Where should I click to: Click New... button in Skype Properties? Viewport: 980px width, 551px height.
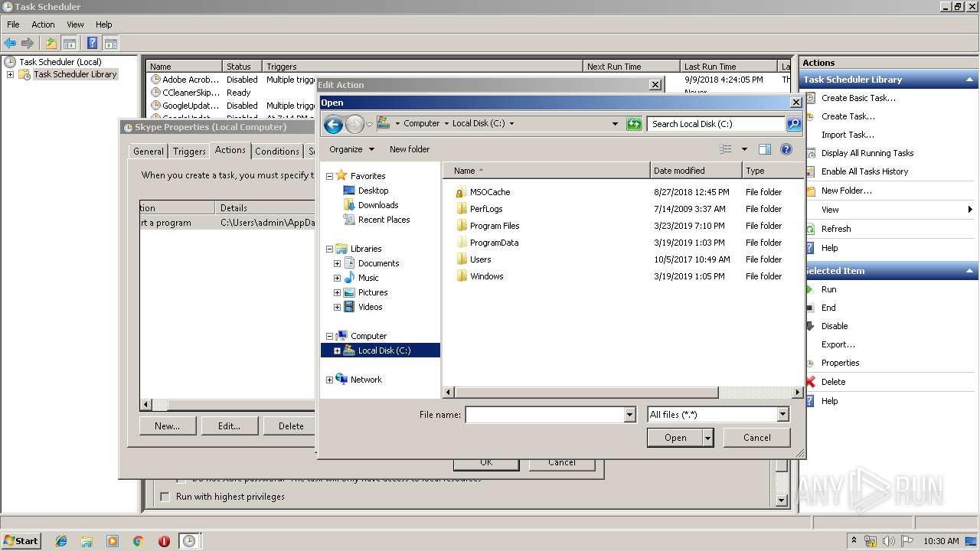pyautogui.click(x=168, y=426)
